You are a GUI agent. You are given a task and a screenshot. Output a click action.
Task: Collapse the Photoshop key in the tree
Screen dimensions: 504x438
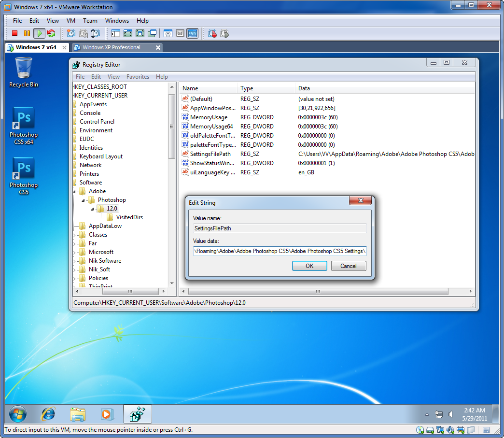[x=83, y=200]
